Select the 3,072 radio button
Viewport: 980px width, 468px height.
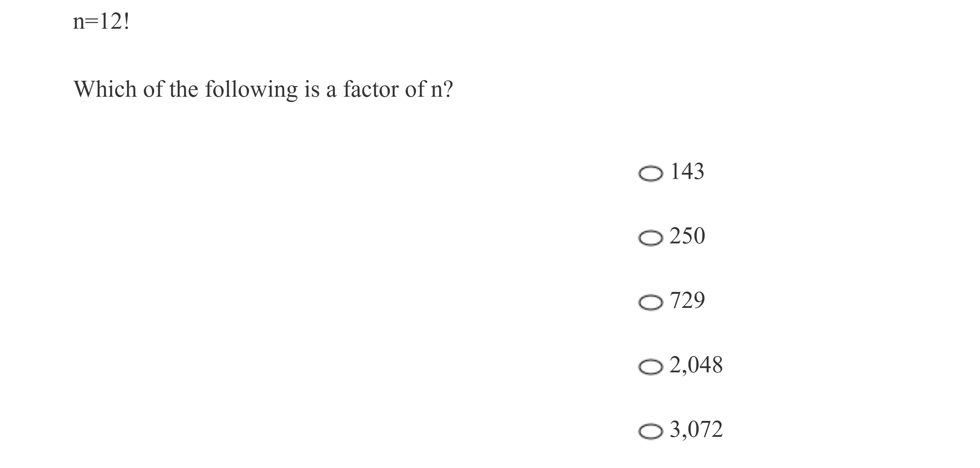coord(650,432)
